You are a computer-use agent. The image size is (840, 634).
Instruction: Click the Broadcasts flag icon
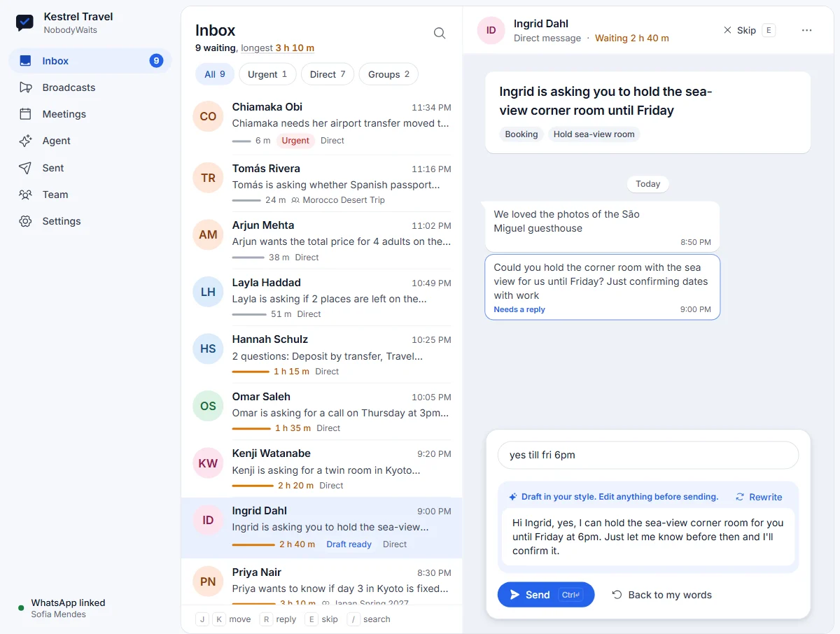pyautogui.click(x=26, y=87)
